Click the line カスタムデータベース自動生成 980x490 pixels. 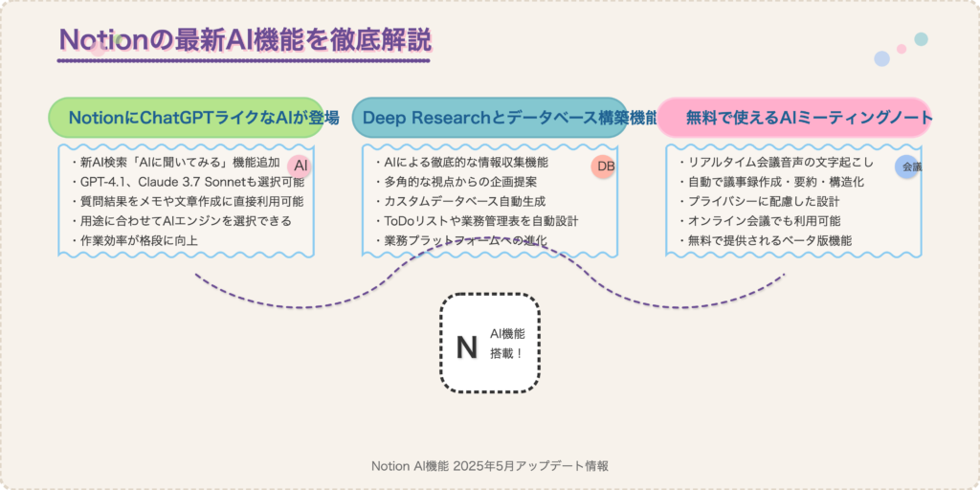(x=460, y=202)
